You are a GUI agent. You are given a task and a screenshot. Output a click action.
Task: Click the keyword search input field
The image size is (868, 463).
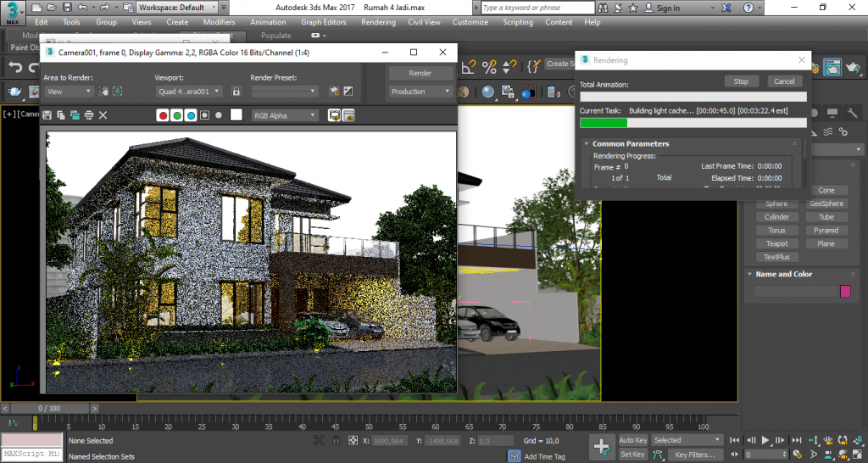537,8
